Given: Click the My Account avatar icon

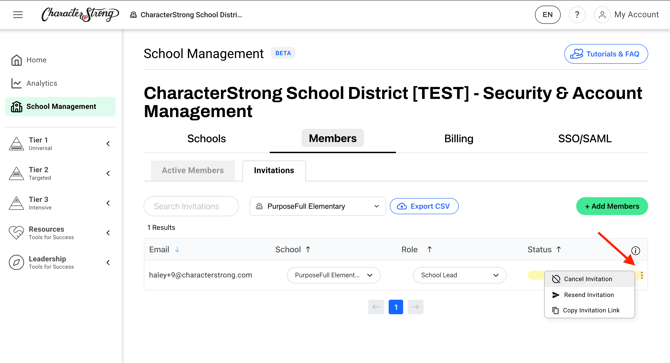Looking at the screenshot, I should (x=602, y=15).
